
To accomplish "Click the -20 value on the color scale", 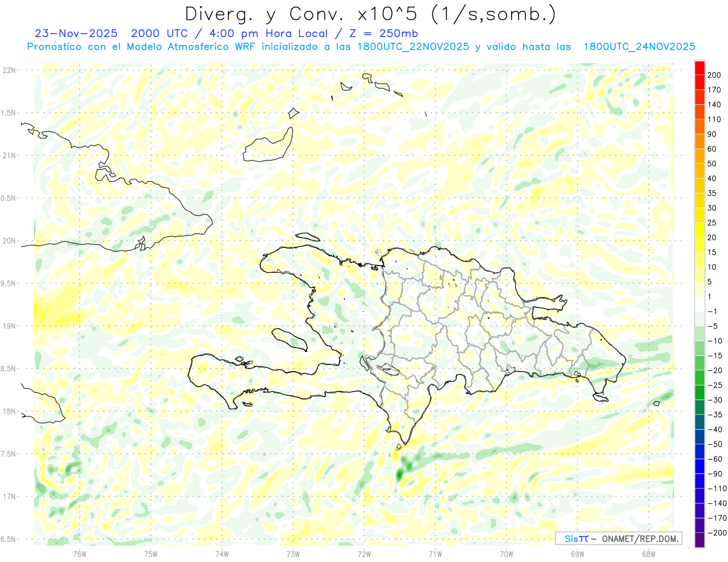I will [x=714, y=370].
